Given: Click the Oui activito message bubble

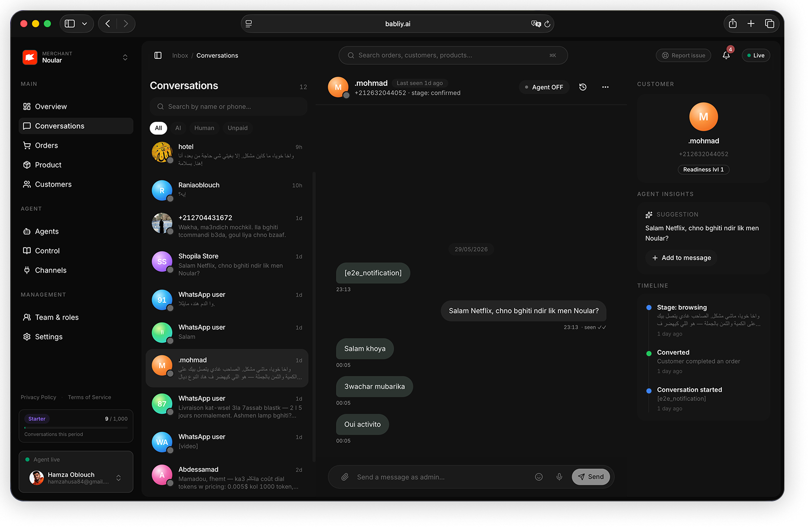Looking at the screenshot, I should coord(362,424).
